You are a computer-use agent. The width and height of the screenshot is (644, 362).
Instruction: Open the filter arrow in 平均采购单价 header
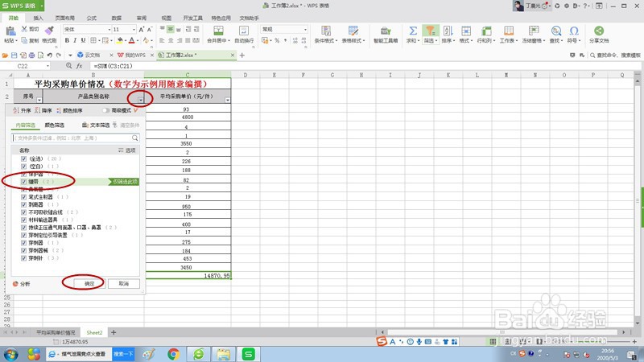pos(228,100)
